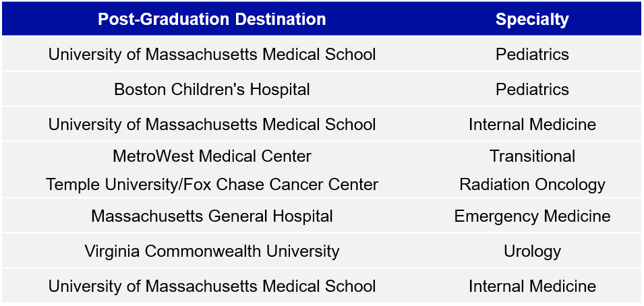The height and width of the screenshot is (306, 644).
Task: Click the MetroWest Medical Center cell
Action: pos(212,156)
